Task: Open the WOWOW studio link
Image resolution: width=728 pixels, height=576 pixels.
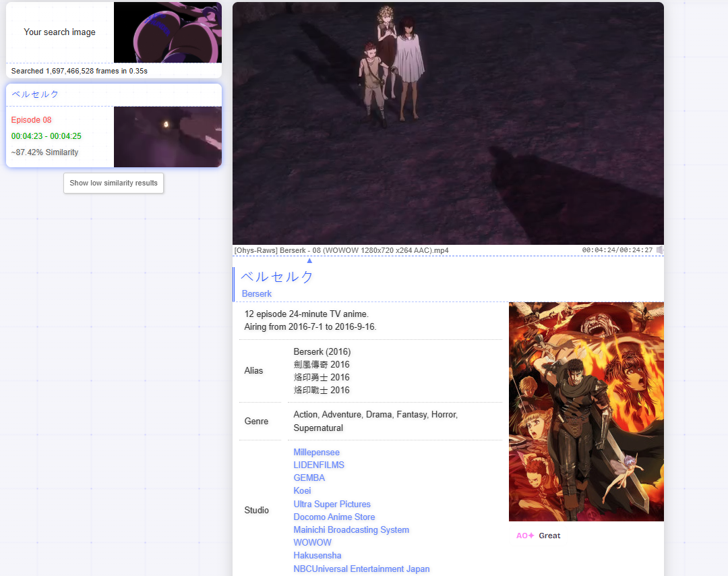Action: tap(313, 542)
